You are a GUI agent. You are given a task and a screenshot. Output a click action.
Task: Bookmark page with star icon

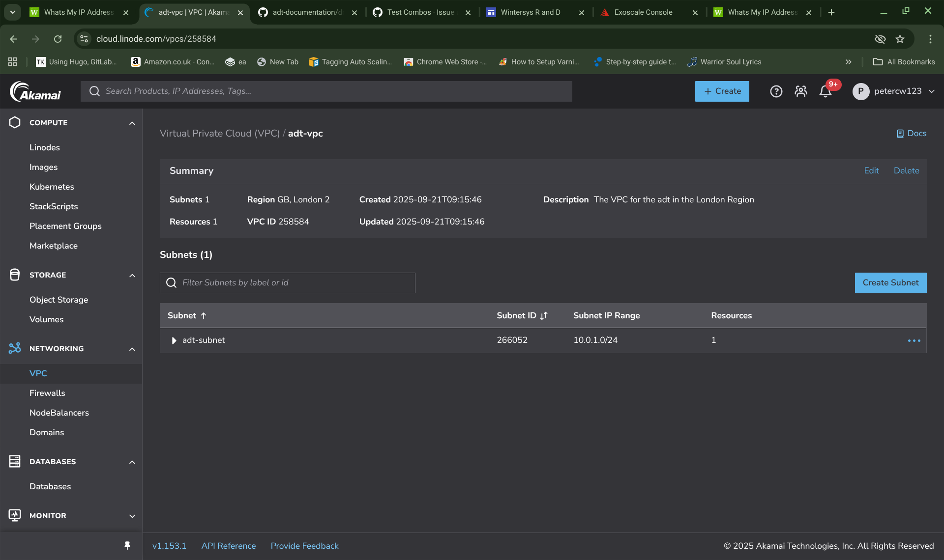[x=900, y=39]
